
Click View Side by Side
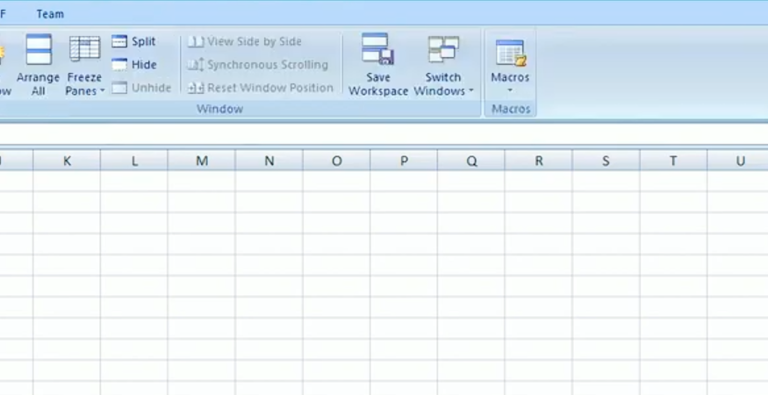(244, 42)
